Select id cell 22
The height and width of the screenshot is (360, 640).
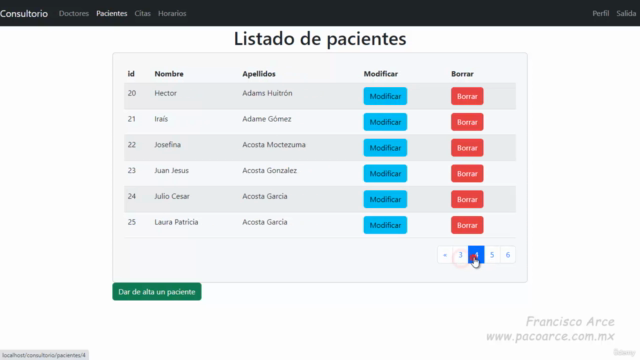coord(131,144)
